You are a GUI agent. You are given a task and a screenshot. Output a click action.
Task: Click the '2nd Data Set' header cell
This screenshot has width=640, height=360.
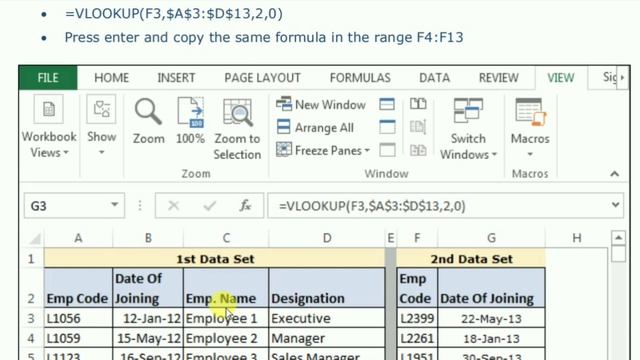point(471,259)
